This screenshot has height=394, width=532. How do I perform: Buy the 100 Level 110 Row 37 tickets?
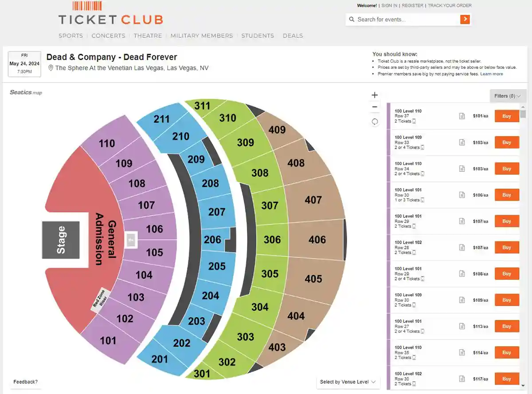pyautogui.click(x=507, y=116)
